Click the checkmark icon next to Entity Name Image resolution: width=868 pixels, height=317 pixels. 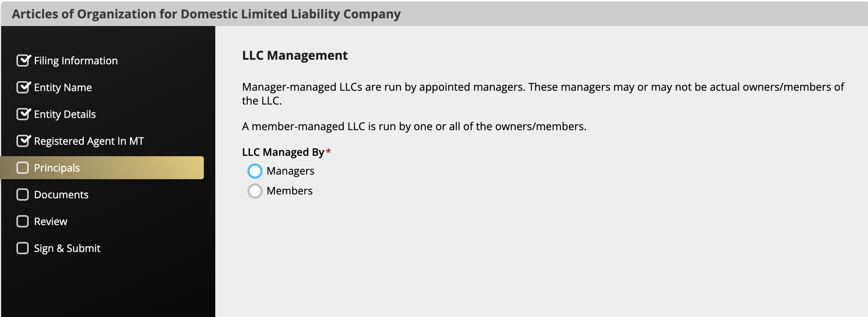[23, 87]
